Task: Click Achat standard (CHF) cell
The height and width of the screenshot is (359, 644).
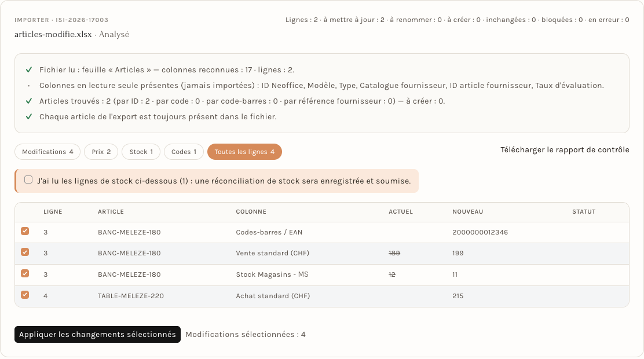Action: 273,296
